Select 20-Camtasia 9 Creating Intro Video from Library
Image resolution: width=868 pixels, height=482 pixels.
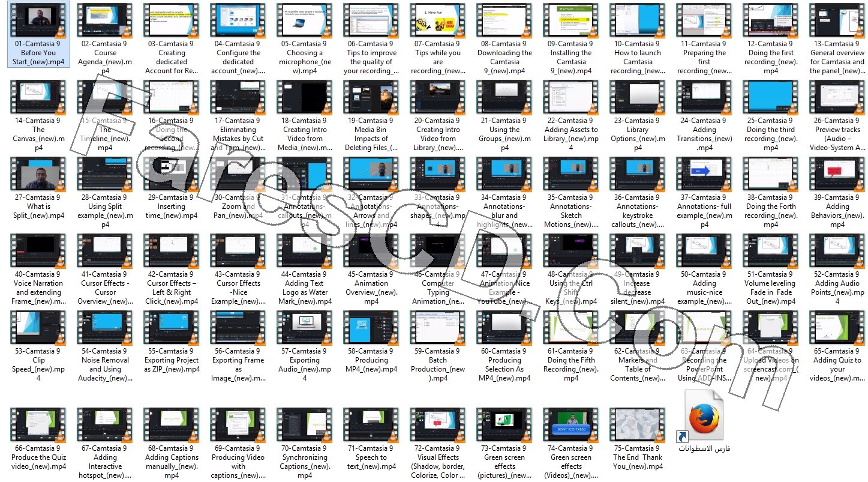(x=438, y=115)
